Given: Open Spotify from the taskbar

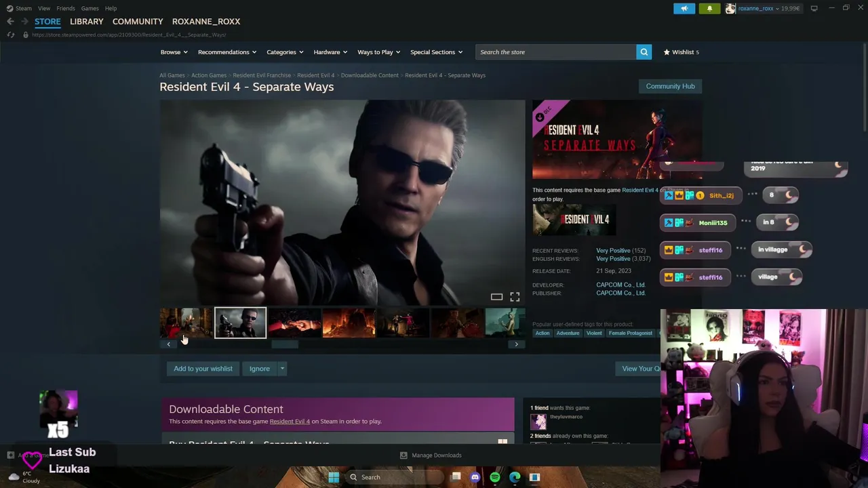Looking at the screenshot, I should [x=495, y=477].
